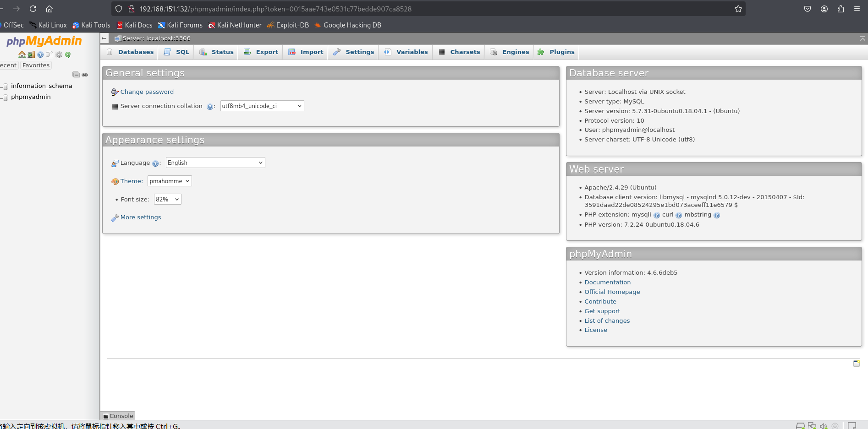Click the browser Home button
Image resolution: width=868 pixels, height=429 pixels.
49,9
